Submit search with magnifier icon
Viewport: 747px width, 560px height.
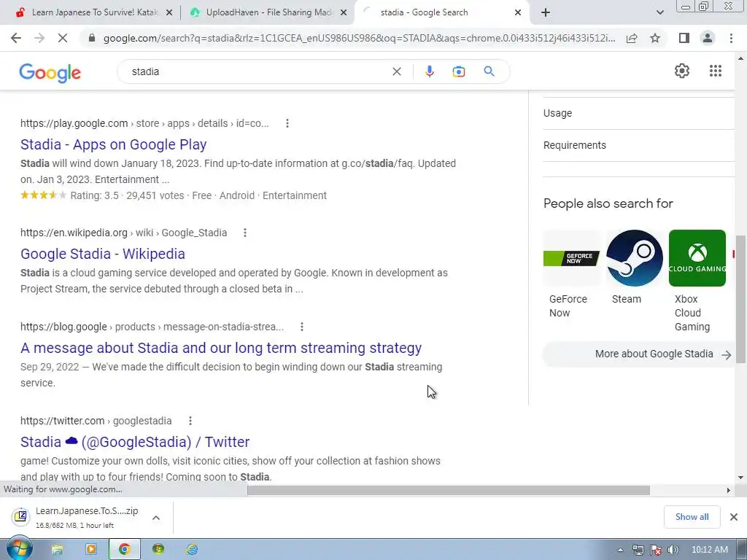[489, 71]
